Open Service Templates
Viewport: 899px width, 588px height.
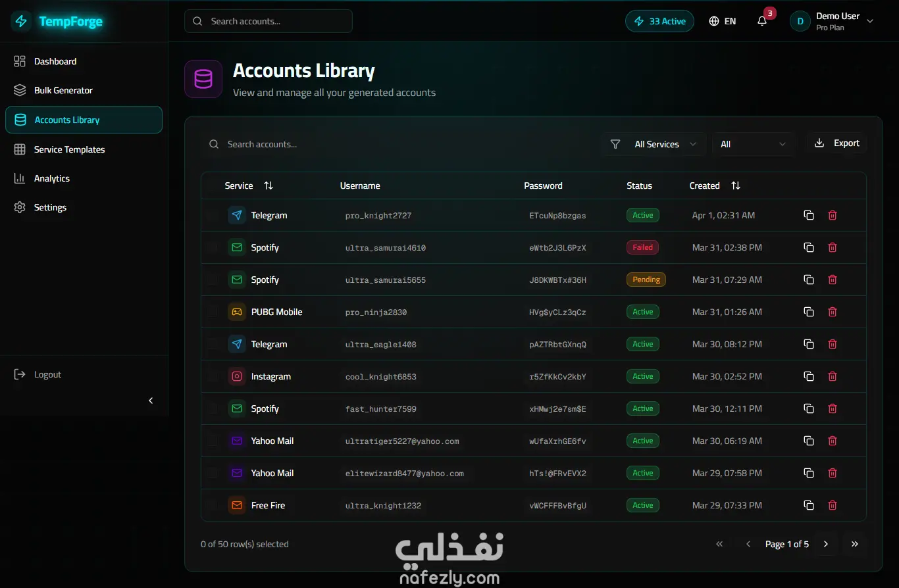click(x=84, y=149)
